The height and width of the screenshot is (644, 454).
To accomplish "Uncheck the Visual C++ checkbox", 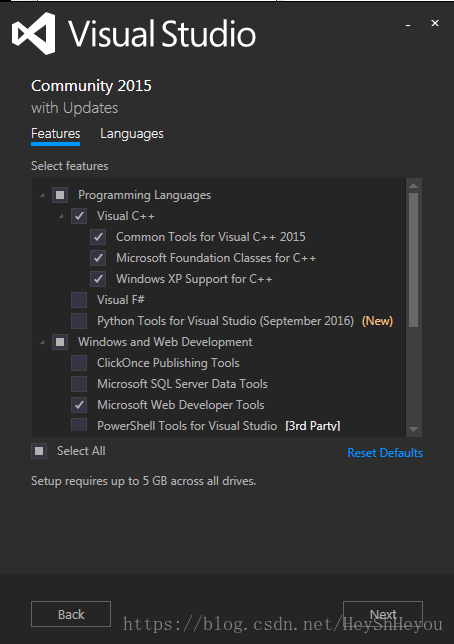I will click(x=79, y=216).
